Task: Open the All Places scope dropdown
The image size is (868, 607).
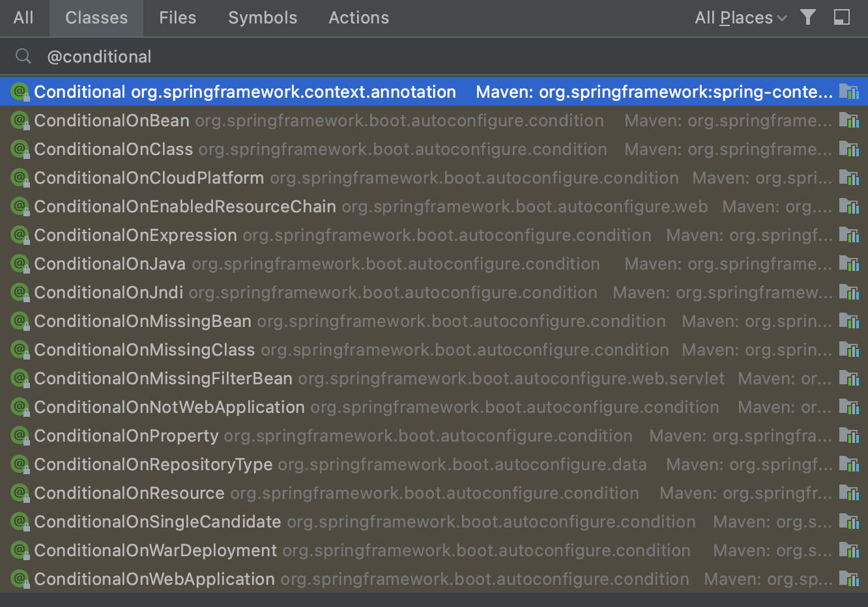Action: pyautogui.click(x=740, y=18)
